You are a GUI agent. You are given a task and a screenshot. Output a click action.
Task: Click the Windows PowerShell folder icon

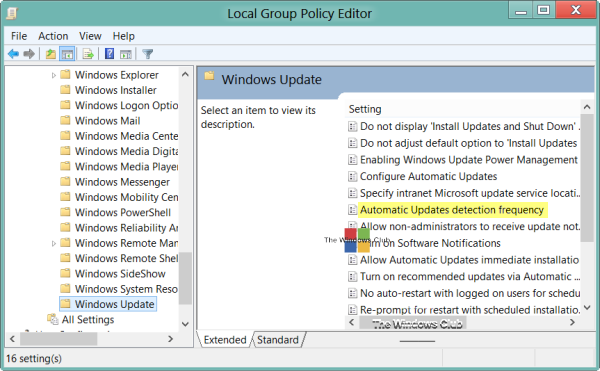[x=65, y=212]
